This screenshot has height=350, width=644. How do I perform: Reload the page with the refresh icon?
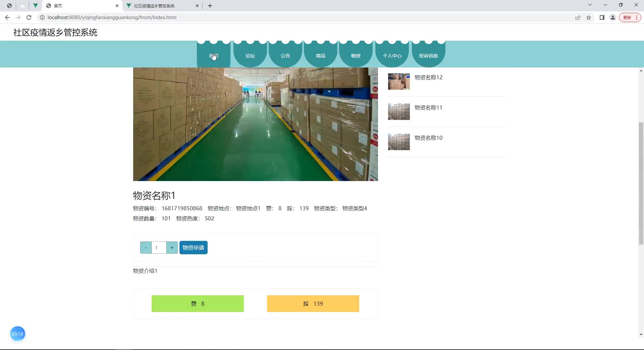(x=29, y=17)
